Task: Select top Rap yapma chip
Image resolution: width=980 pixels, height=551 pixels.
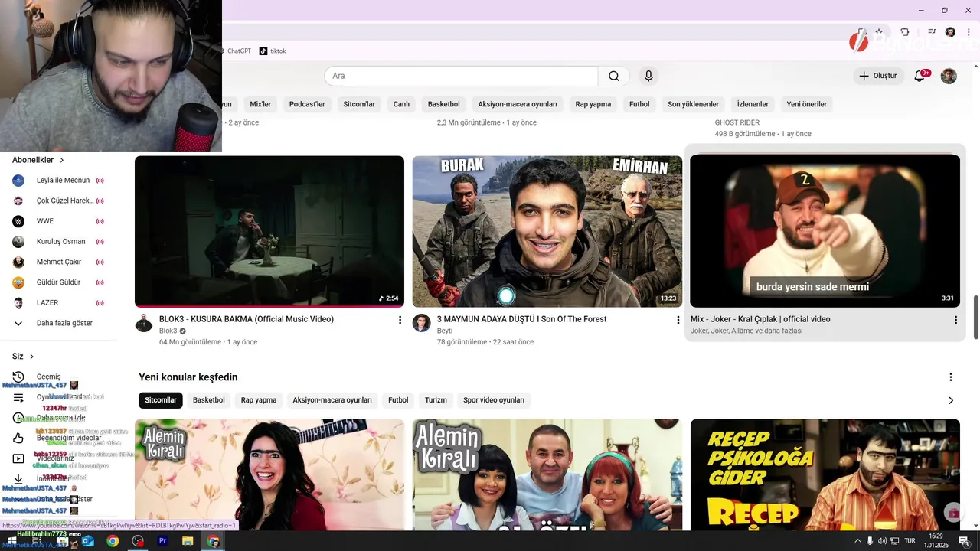Action: coord(593,104)
